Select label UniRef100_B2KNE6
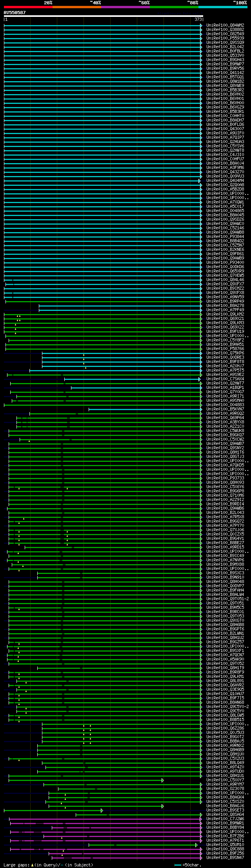This screenshot has height=868, width=251. 225,249
